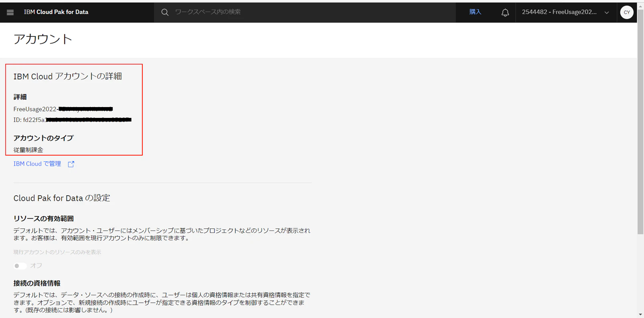This screenshot has width=644, height=318.
Task: Click the リソースの有効範囲 subheading
Action: pyautogui.click(x=44, y=219)
